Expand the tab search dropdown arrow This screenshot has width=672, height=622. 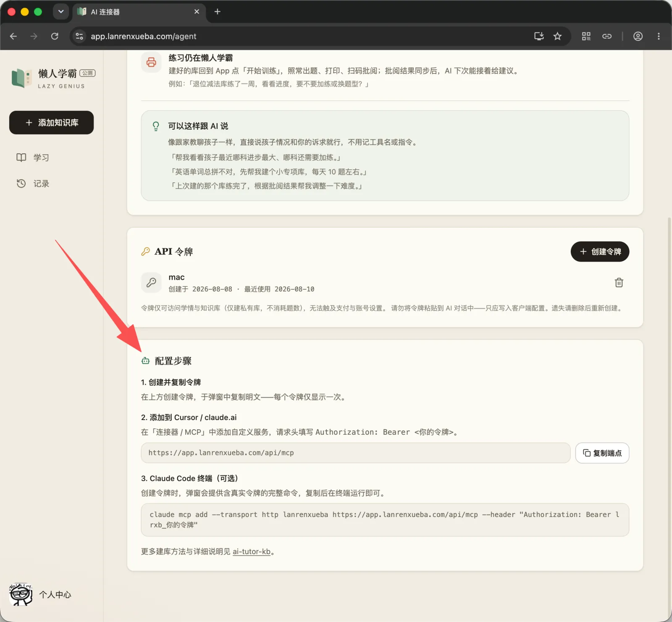click(x=61, y=12)
